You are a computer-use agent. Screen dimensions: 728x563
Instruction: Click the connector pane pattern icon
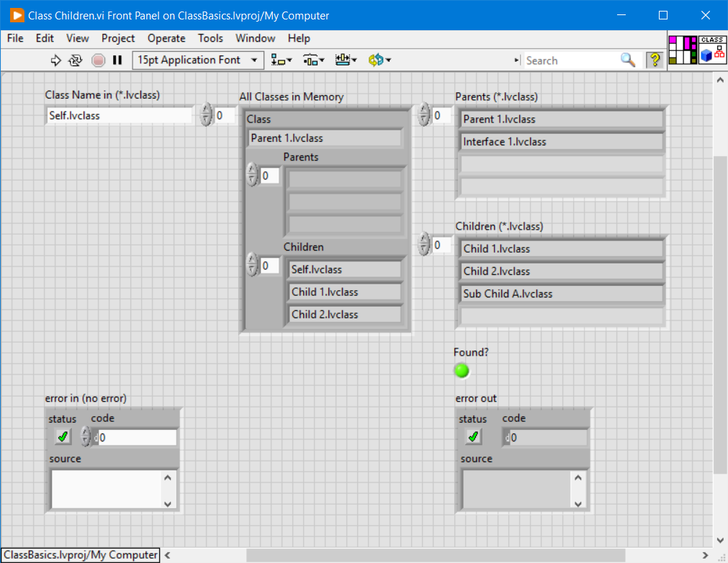(x=683, y=50)
